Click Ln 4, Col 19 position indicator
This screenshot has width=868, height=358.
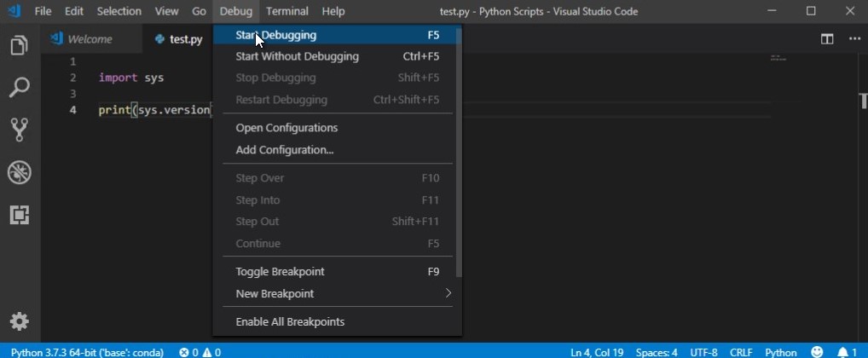click(x=597, y=353)
